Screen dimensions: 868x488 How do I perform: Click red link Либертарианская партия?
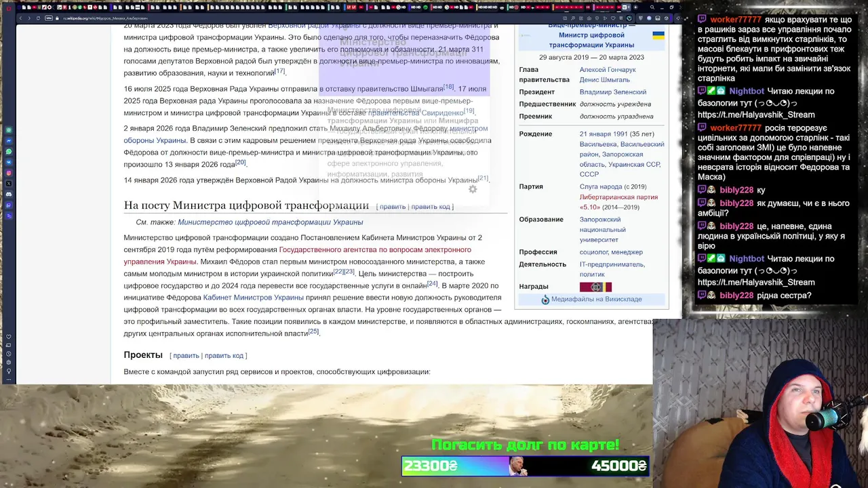click(618, 197)
